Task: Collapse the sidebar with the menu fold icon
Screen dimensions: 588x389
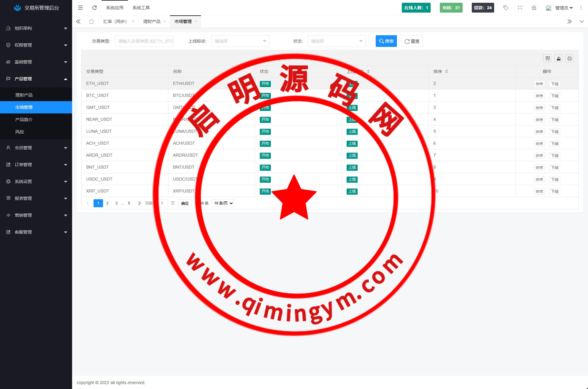Action: pos(80,8)
